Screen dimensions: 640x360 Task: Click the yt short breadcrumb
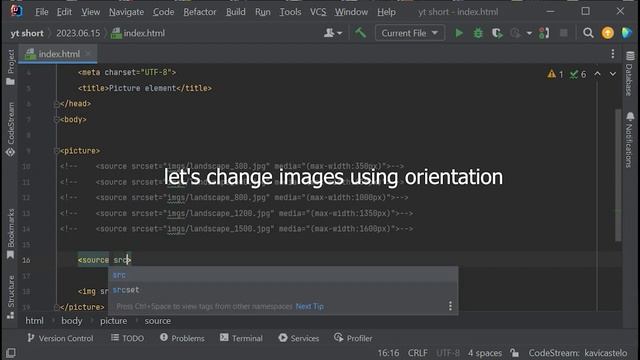pos(27,33)
